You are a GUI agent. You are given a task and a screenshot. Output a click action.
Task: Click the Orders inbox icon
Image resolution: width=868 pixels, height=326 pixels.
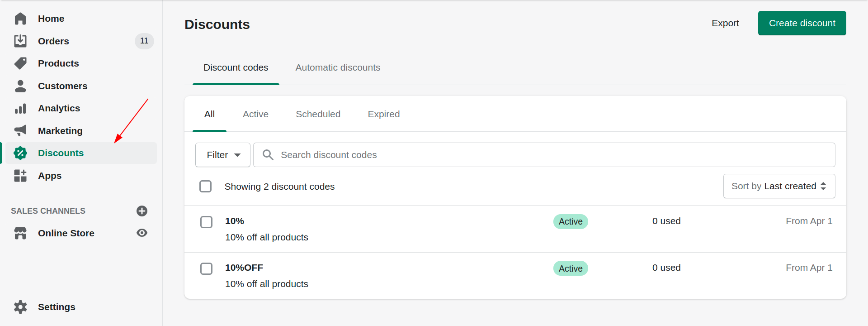[x=20, y=41]
